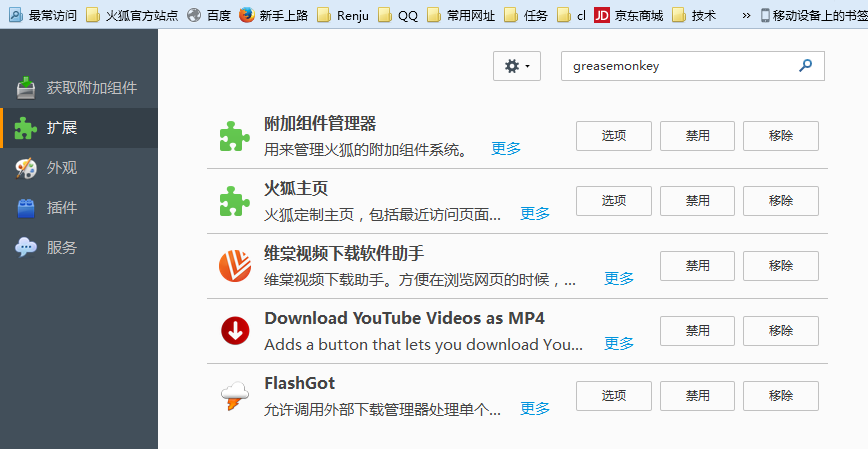Screen dimensions: 868x449
Task: Open the 任务 bookmark folder
Action: point(526,15)
